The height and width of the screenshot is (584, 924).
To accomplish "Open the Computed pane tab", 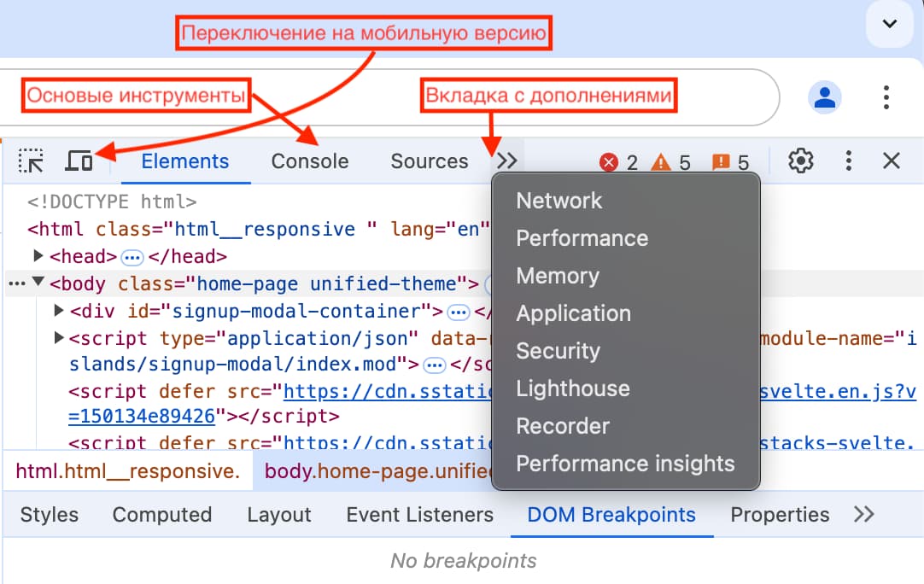I will pos(162,515).
